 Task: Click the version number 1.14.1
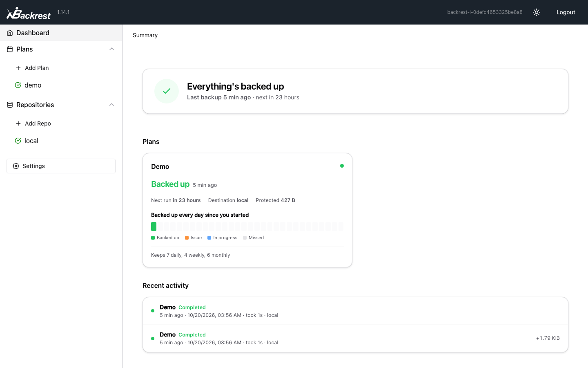tap(63, 12)
